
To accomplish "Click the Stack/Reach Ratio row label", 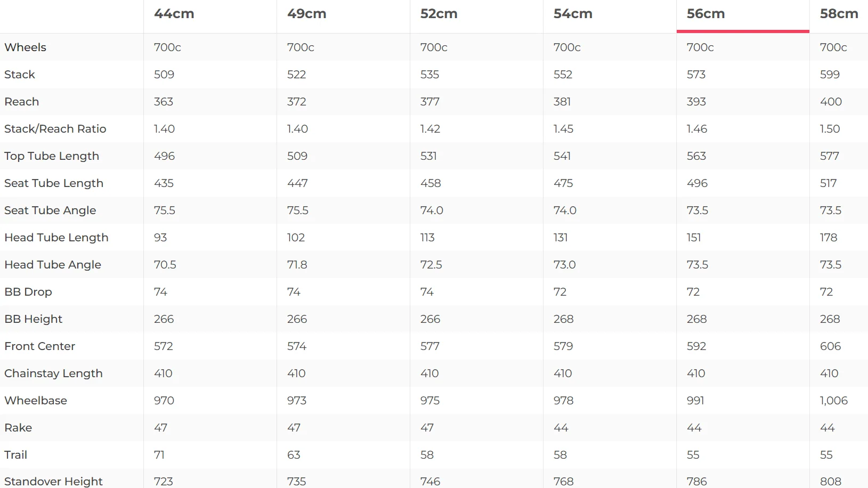I will pyautogui.click(x=55, y=129).
